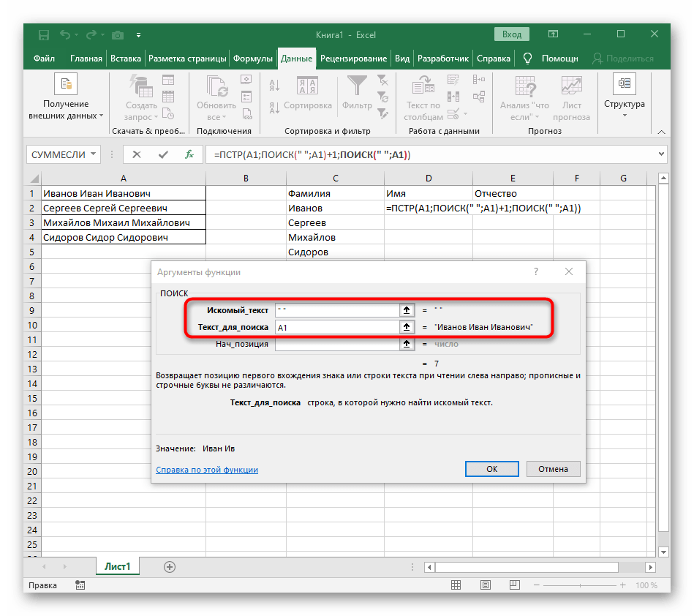Click the Undo arrow icon

64,34
